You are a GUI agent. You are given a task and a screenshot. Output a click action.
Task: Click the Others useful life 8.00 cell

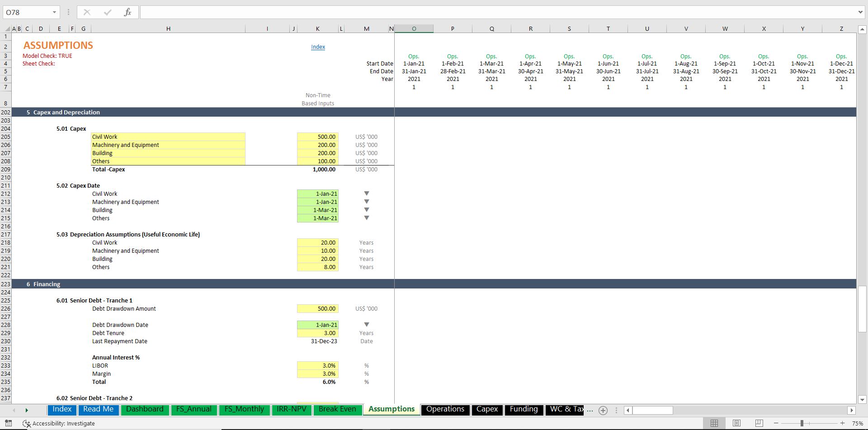pos(317,267)
